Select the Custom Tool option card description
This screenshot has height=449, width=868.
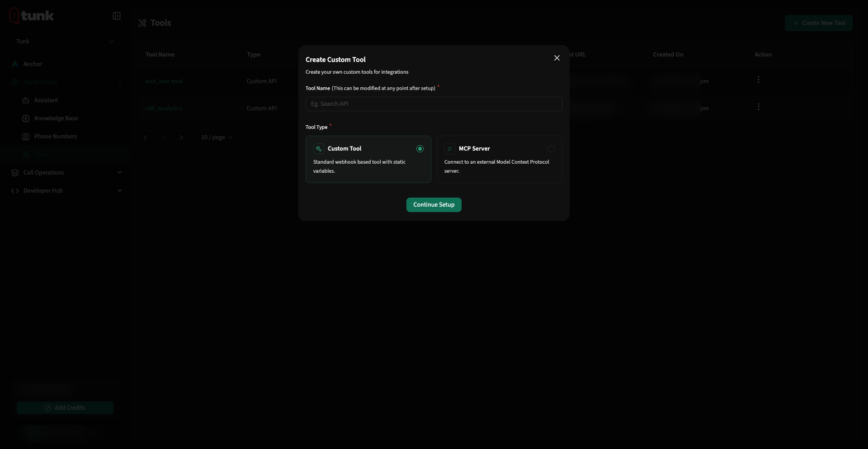pyautogui.click(x=359, y=166)
